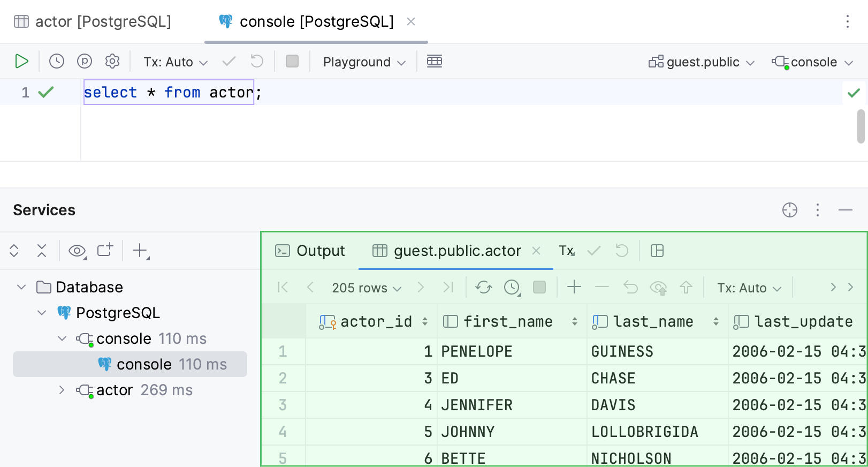Reload the result grid data
This screenshot has height=467, width=868.
(x=483, y=288)
